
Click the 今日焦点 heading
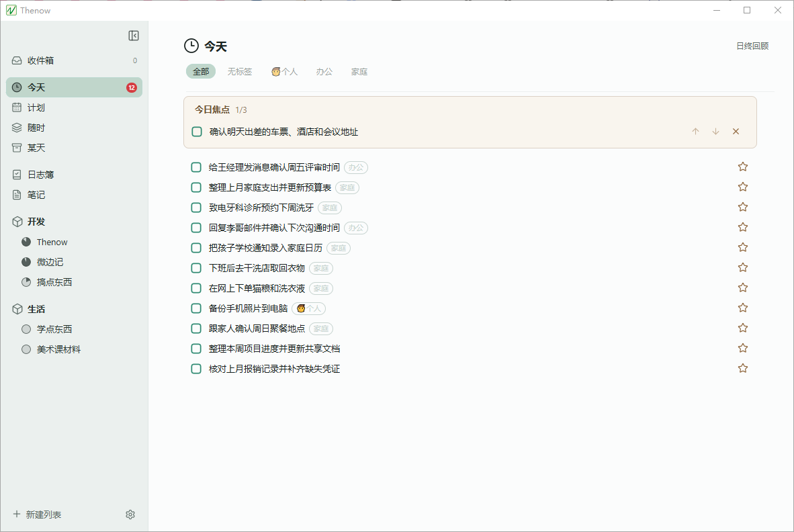point(212,110)
